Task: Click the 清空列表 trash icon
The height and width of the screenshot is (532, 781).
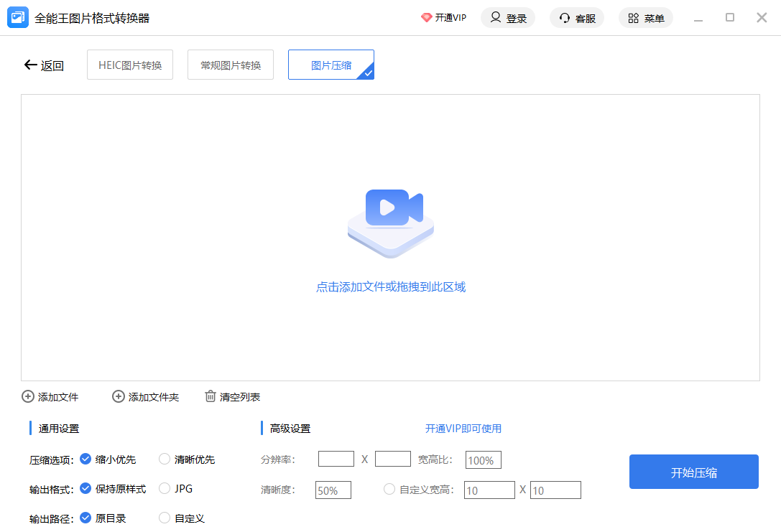Action: (x=211, y=396)
